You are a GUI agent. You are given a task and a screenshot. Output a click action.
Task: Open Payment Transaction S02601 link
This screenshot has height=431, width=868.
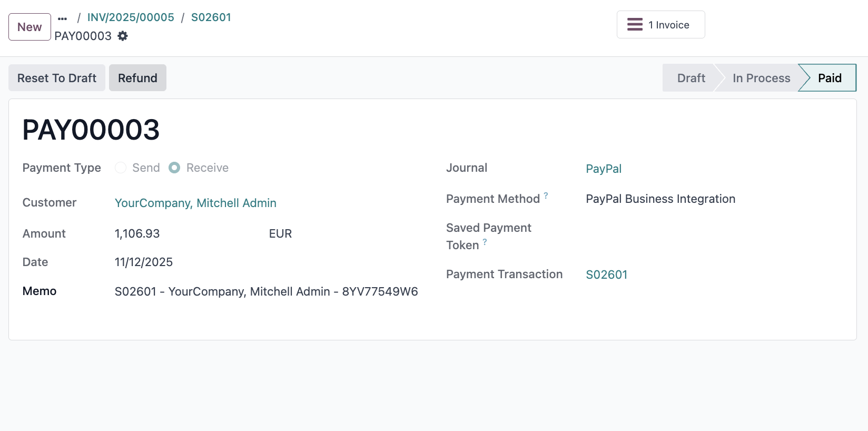(x=607, y=275)
